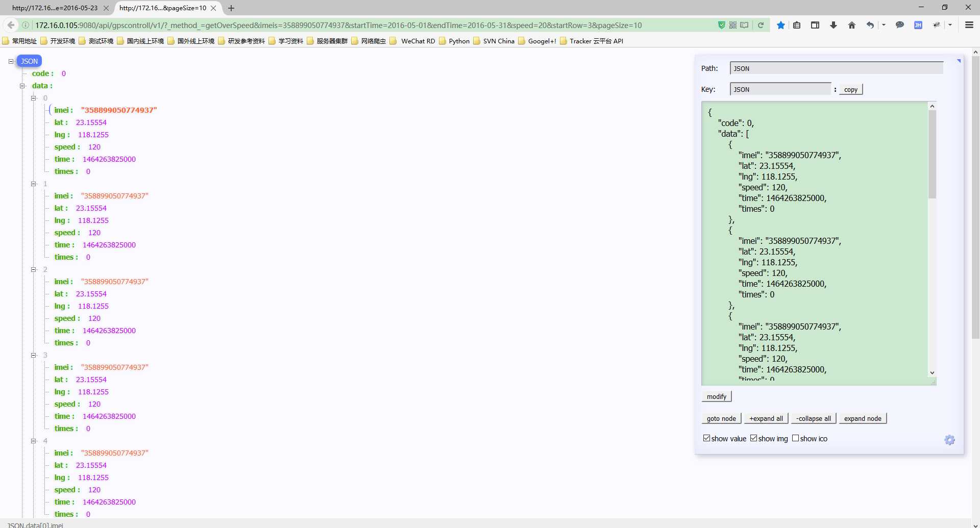Viewport: 980px width, 528px height.
Task: Open the Python bookmark folder
Action: (x=454, y=41)
